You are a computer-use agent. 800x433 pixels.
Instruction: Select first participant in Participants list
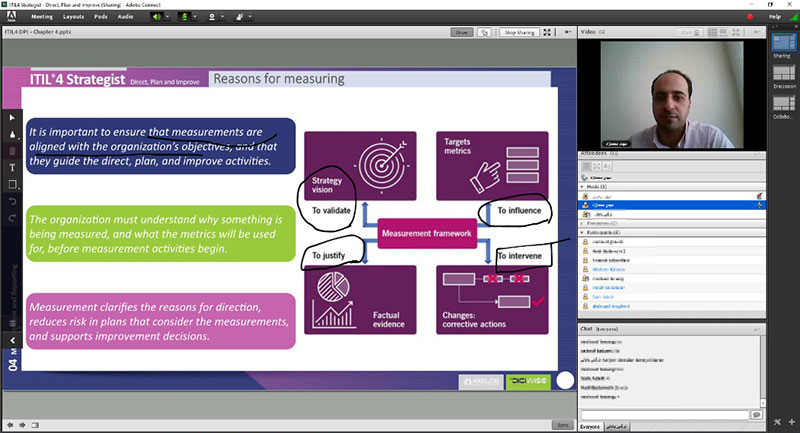tap(672, 242)
